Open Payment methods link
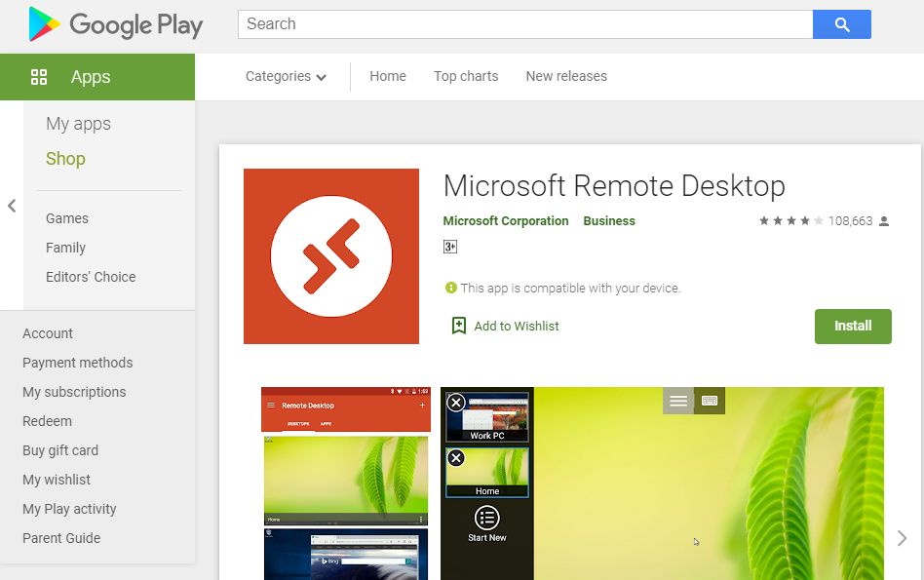This screenshot has height=580, width=924. (78, 363)
